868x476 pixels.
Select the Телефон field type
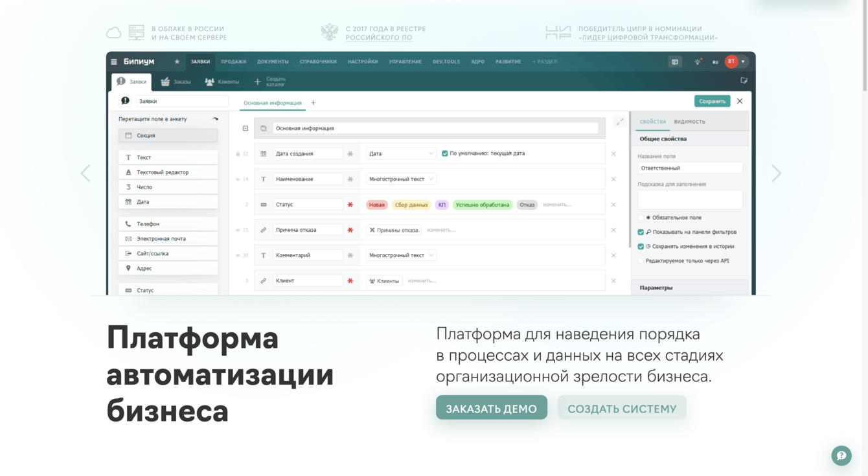tap(168, 224)
